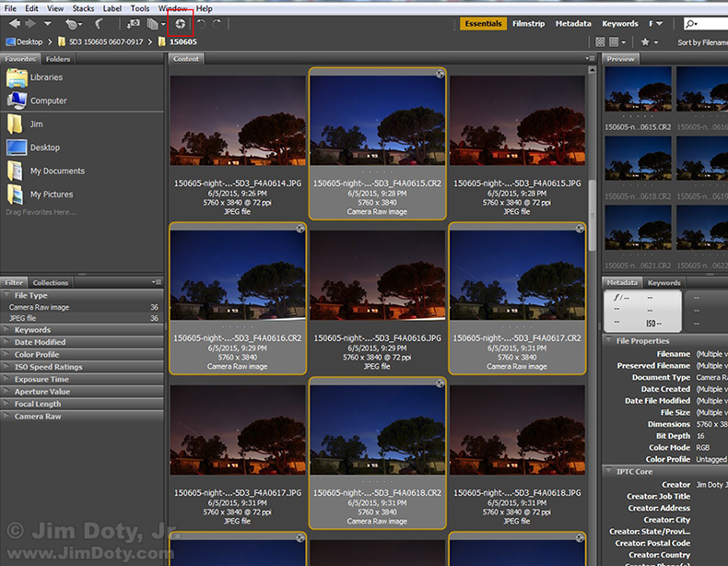Open the Refine stack icon menu
The image size is (728, 566).
point(156,24)
